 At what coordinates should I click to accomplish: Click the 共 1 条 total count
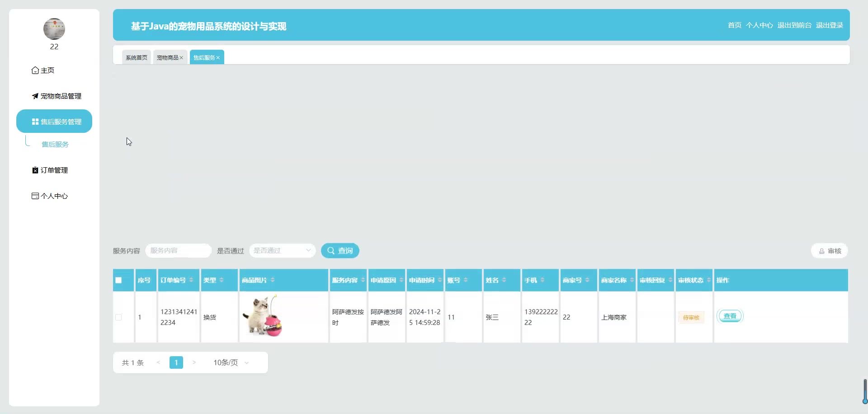click(x=133, y=363)
